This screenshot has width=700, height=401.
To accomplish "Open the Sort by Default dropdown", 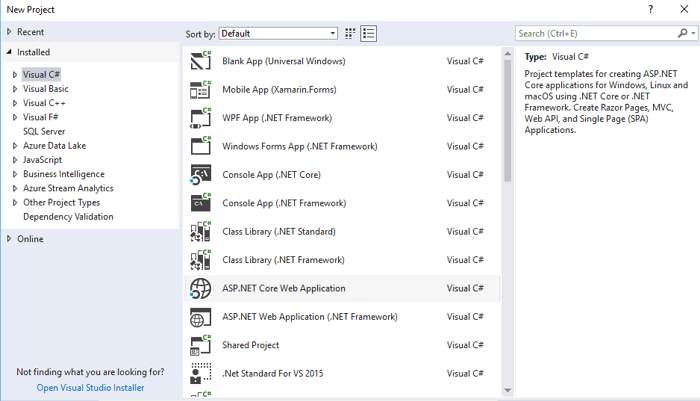I will point(278,33).
